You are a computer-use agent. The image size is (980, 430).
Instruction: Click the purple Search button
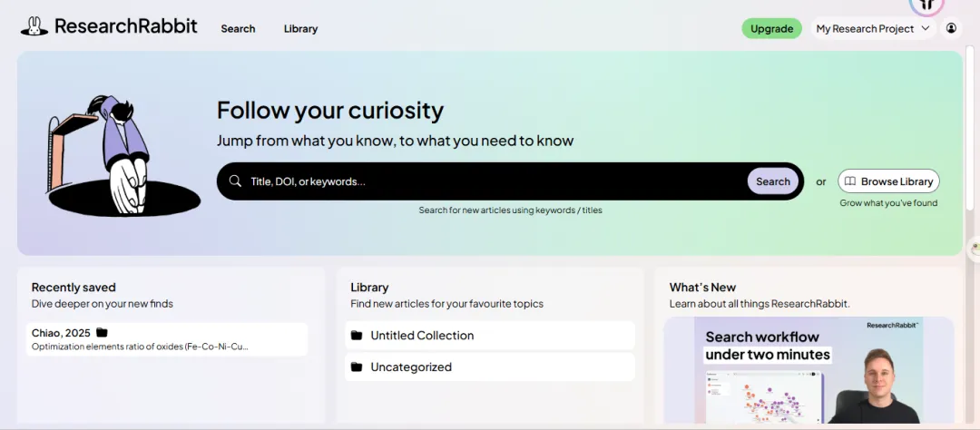tap(773, 181)
